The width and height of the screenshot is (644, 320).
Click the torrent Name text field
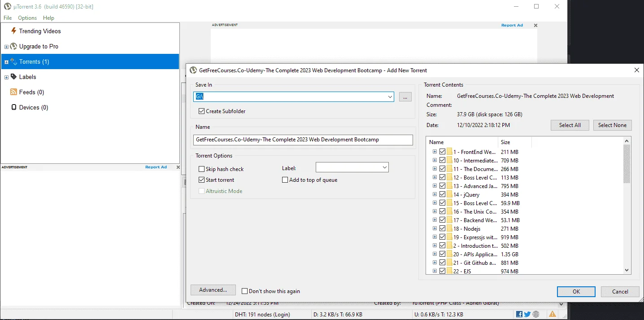tap(303, 140)
